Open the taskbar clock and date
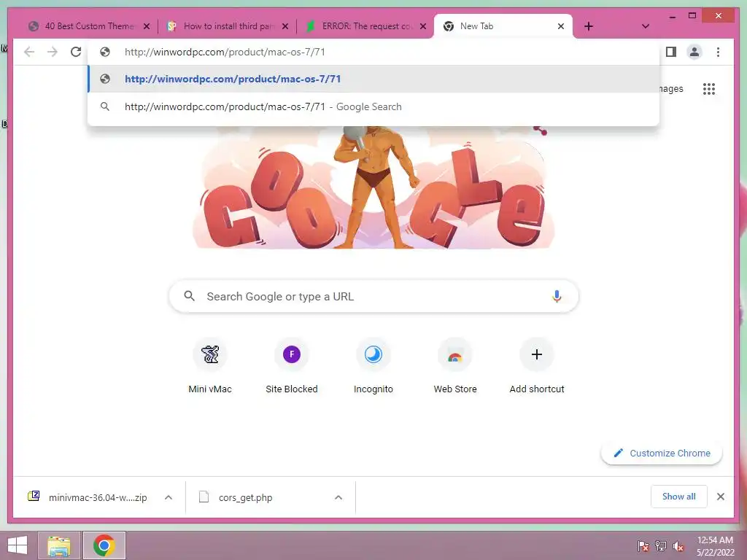This screenshot has width=747, height=560. 715,545
